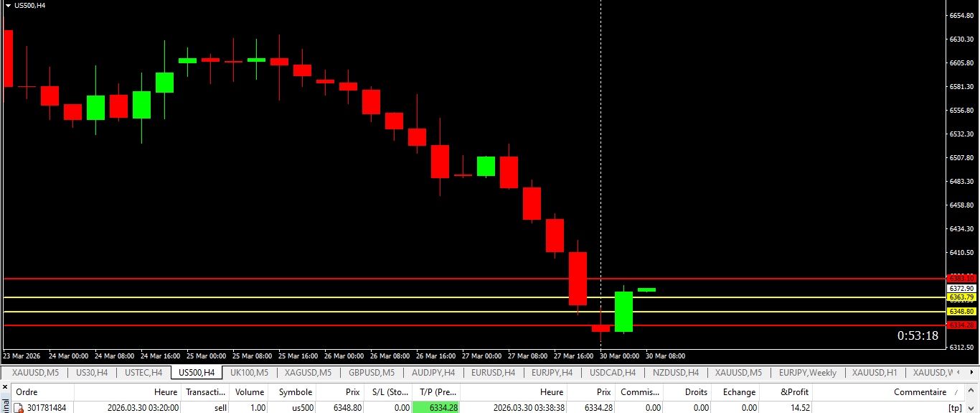The height and width of the screenshot is (413, 980).
Task: Click the 25 Mar 16:00 time axis label
Action: click(x=298, y=356)
